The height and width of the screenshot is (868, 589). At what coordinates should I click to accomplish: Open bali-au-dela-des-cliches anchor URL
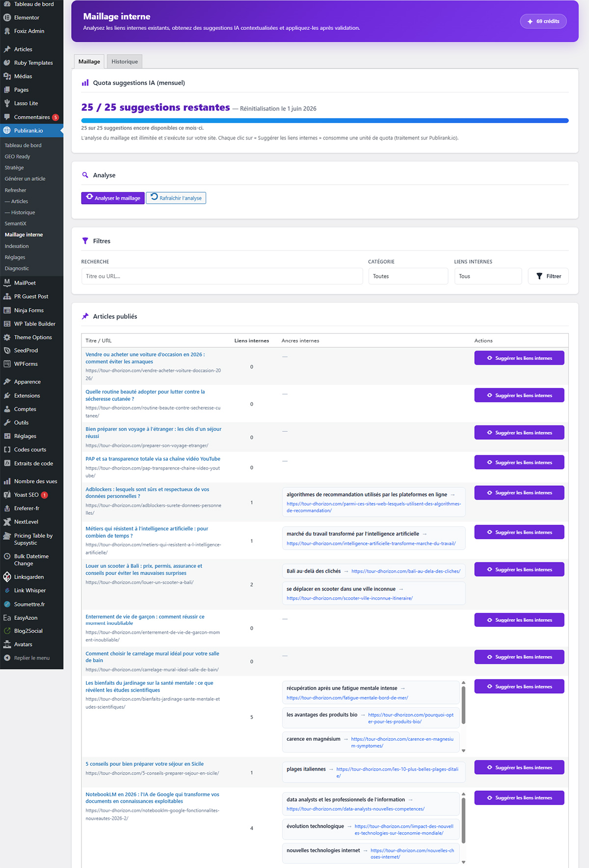(x=406, y=571)
